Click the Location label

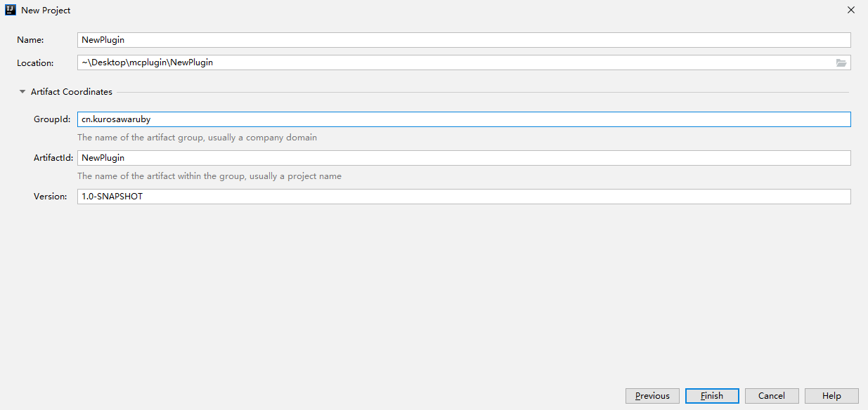35,62
